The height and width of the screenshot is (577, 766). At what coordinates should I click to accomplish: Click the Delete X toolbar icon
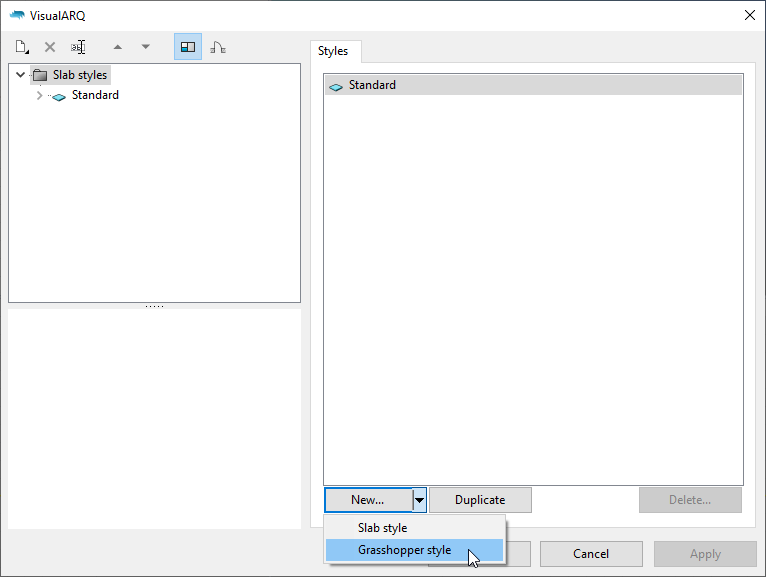tap(50, 47)
